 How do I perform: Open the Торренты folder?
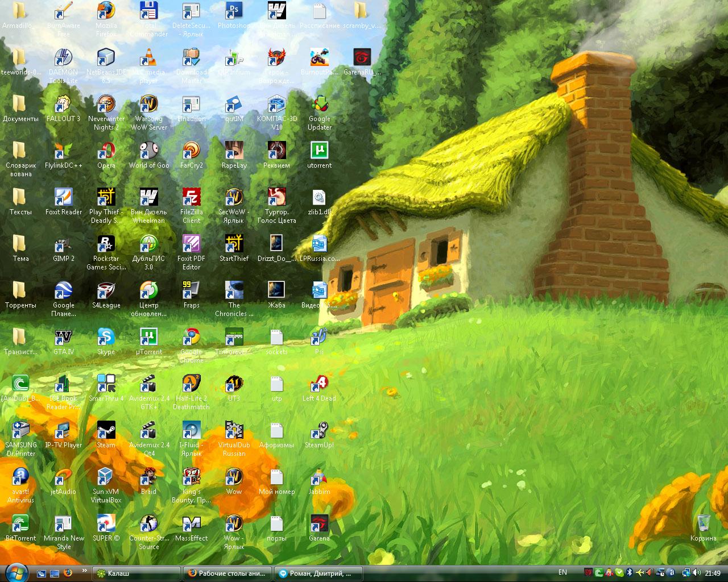tap(21, 295)
